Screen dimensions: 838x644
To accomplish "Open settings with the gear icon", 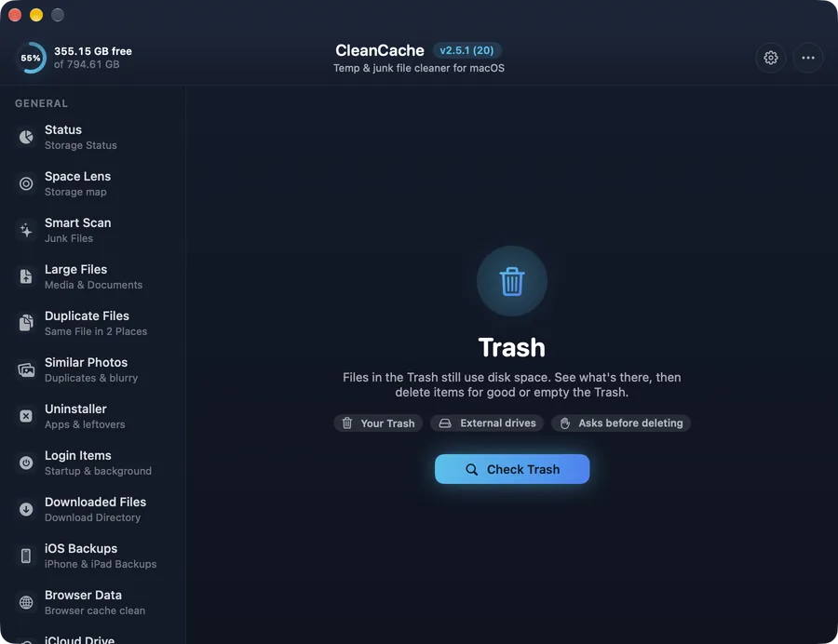I will coord(770,57).
